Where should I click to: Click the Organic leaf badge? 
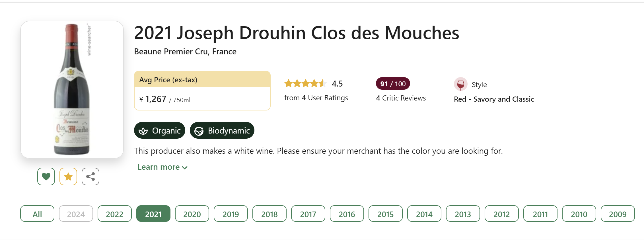pyautogui.click(x=160, y=130)
